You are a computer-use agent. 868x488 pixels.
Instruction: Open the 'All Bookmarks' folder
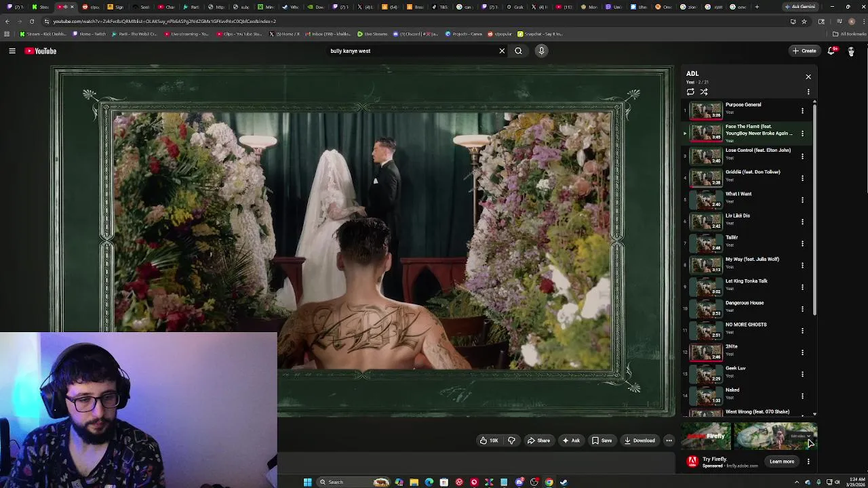coord(850,34)
